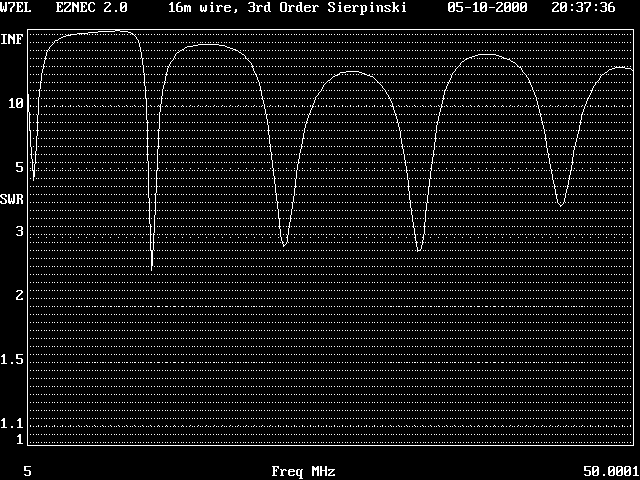Click the 1.1 label on SWR axis
Viewport: 640px width, 480px height.
coord(12,424)
